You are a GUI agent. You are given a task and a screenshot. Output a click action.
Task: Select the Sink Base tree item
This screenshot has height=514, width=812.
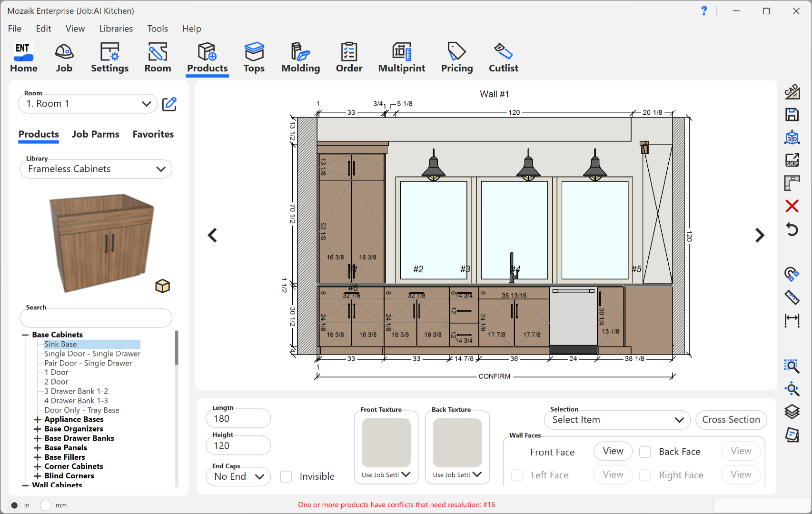pyautogui.click(x=60, y=344)
